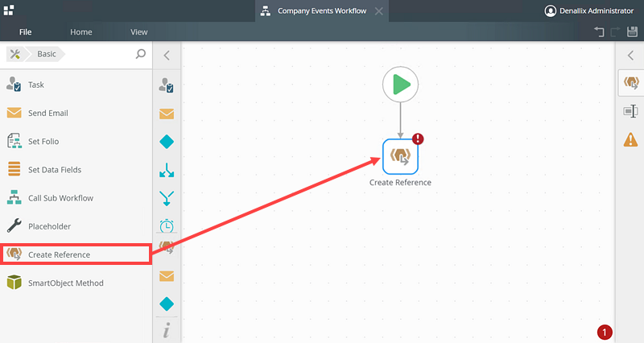Click the Create Reference canvas label
Screen dimensions: 644x343
[x=400, y=183]
